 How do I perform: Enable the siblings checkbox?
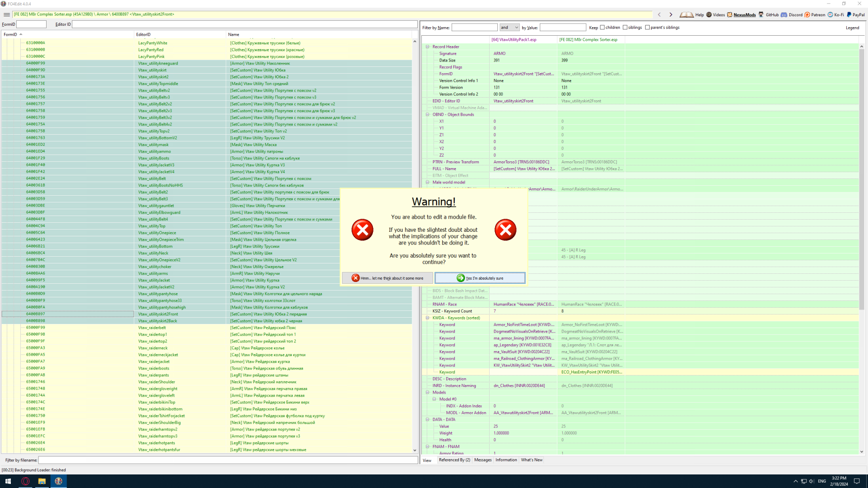(x=625, y=28)
